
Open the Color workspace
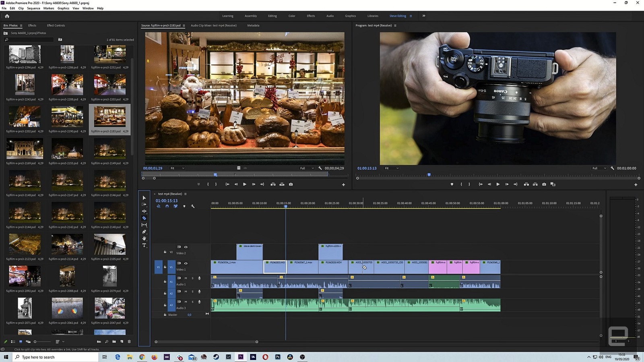pyautogui.click(x=291, y=16)
